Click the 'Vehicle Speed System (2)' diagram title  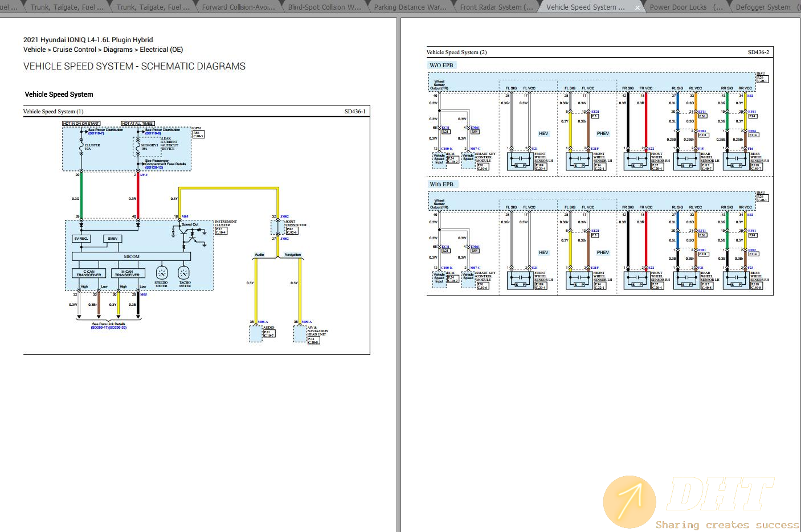[457, 52]
